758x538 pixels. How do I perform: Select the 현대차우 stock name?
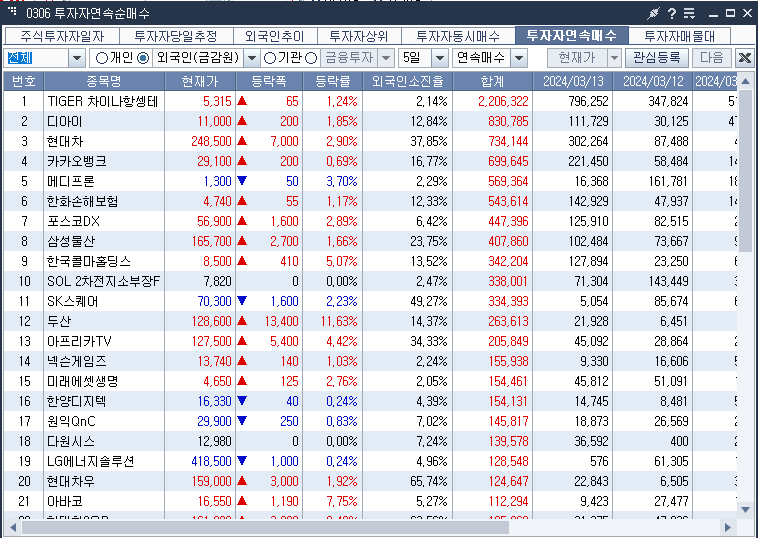71,481
